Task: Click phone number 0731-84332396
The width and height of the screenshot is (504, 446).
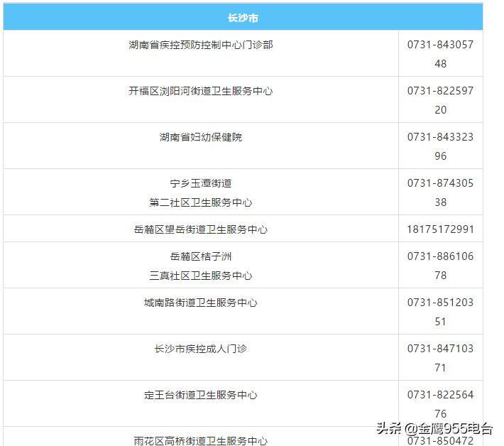Action: click(440, 146)
